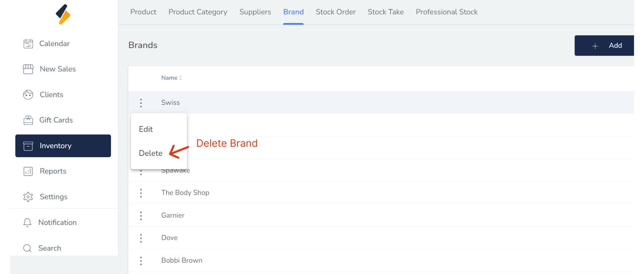Choose Edit from the context menu
This screenshot has width=644, height=274.
(146, 129)
